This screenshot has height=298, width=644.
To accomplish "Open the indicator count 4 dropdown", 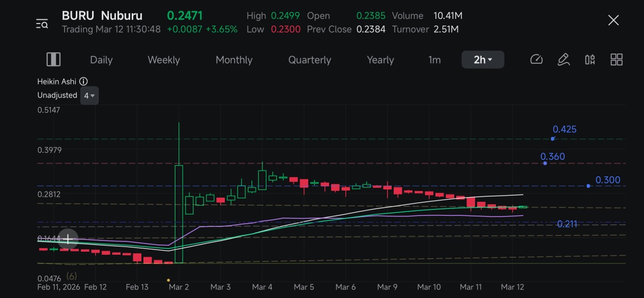I will [90, 96].
